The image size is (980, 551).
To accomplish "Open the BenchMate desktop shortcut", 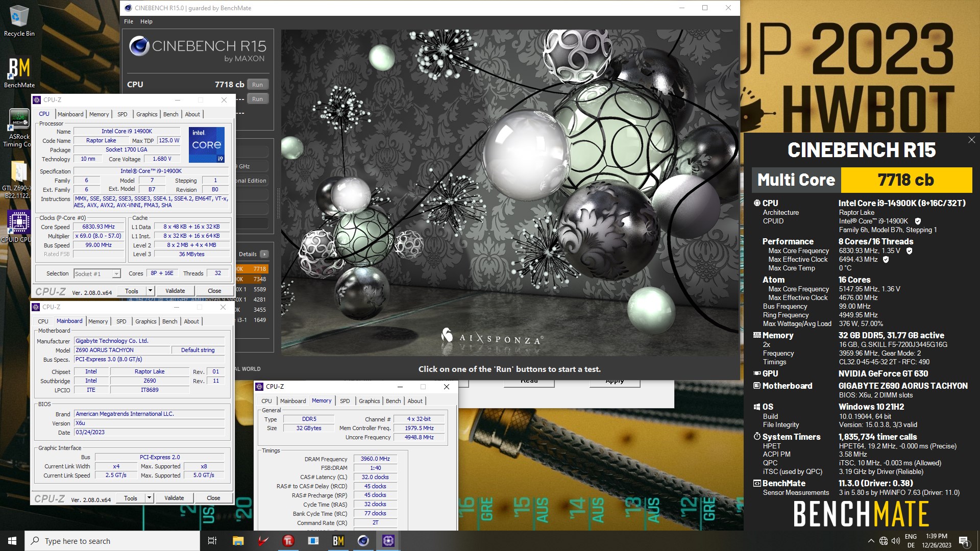I will click(x=19, y=72).
